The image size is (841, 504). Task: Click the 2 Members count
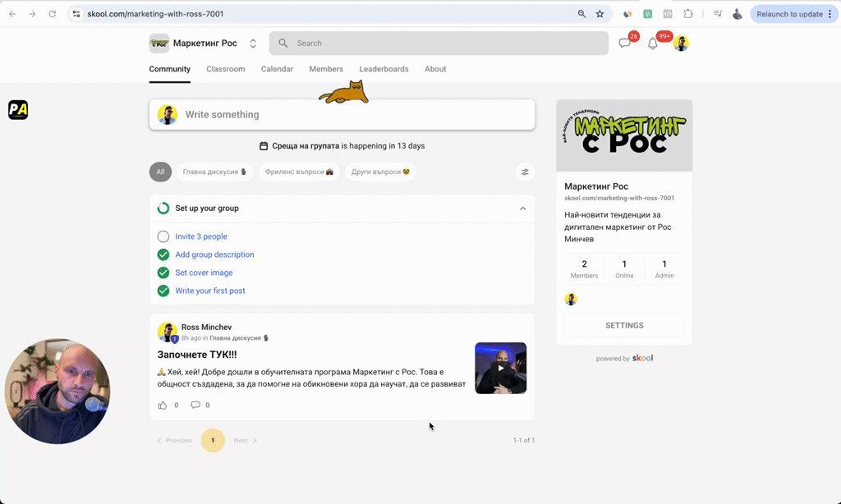pyautogui.click(x=584, y=268)
